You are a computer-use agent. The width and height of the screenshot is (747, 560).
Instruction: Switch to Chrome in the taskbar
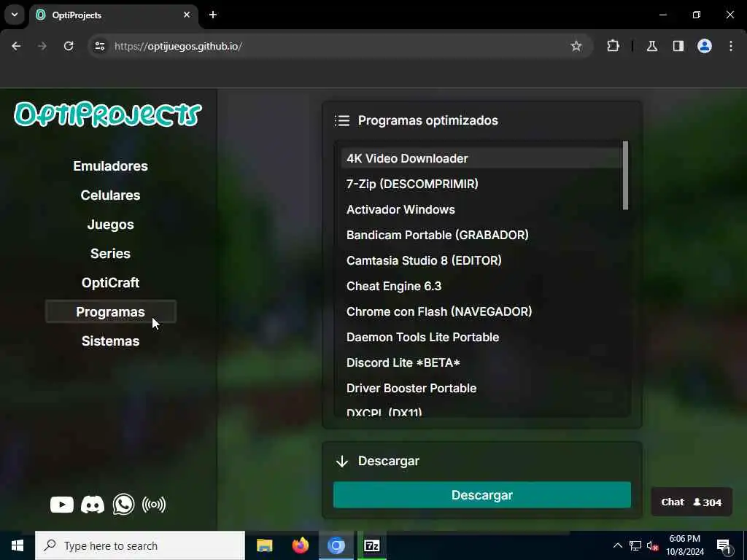tap(336, 545)
